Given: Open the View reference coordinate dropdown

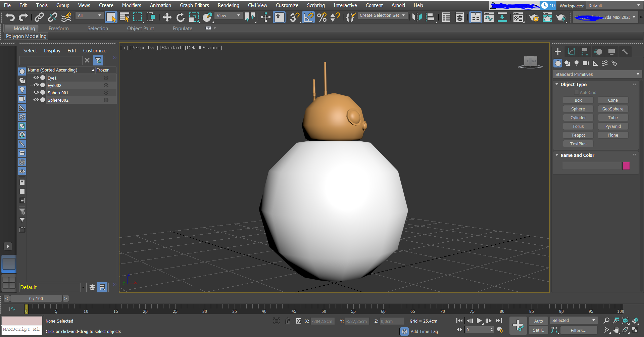Looking at the screenshot, I should (228, 15).
